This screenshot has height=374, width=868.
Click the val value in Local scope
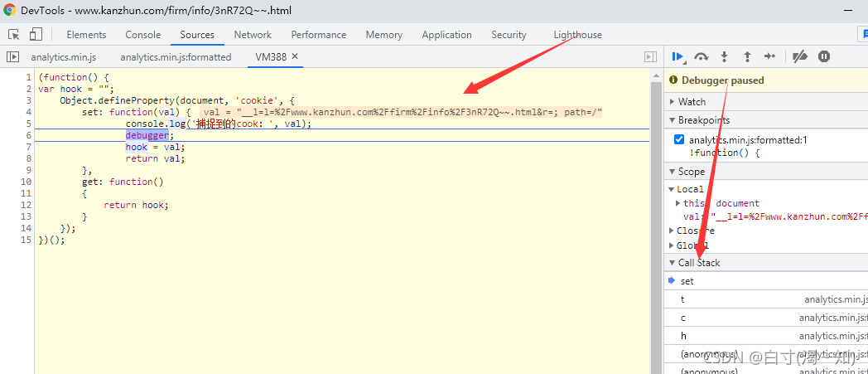789,216
